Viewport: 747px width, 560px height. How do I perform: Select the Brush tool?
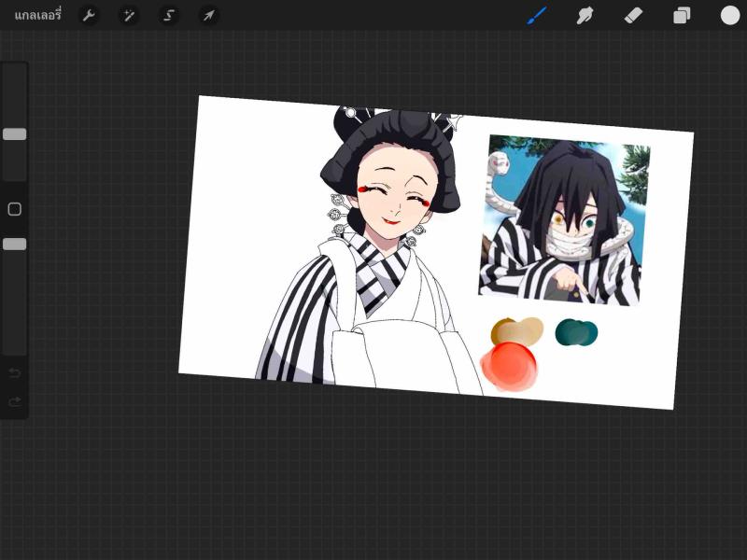pos(537,16)
